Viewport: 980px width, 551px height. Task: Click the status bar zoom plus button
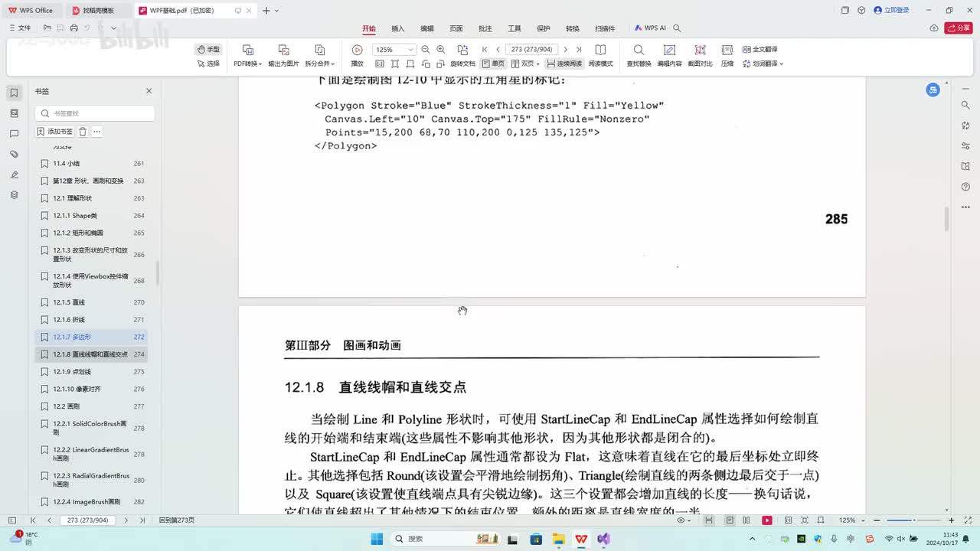(952, 520)
